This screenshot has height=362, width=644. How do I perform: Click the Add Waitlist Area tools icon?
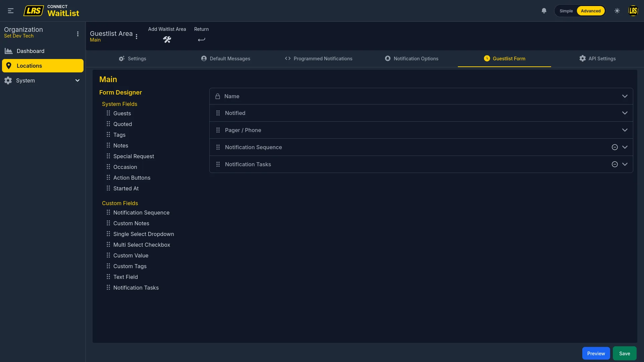(x=167, y=40)
